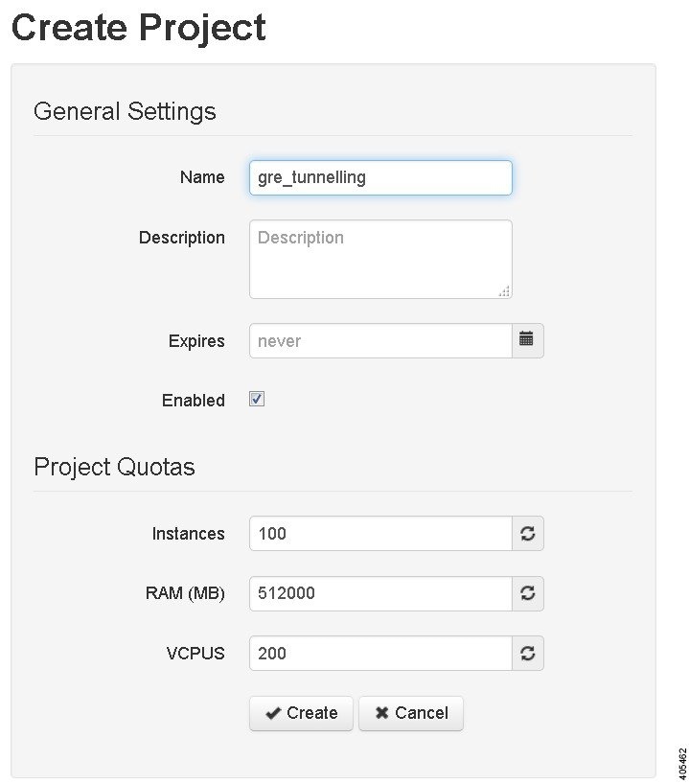The height and width of the screenshot is (784, 689).
Task: Adjust the Instances quota value of 100
Action: (380, 533)
